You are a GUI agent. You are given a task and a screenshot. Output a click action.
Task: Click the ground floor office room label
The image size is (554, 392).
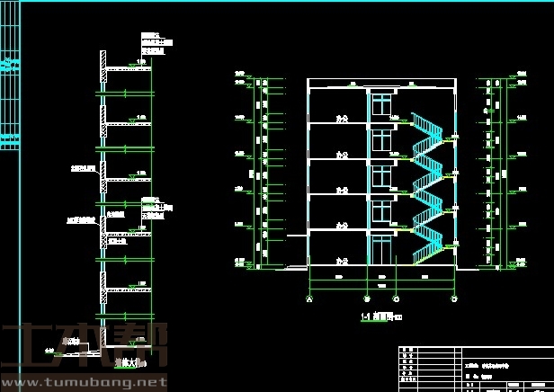click(x=341, y=260)
